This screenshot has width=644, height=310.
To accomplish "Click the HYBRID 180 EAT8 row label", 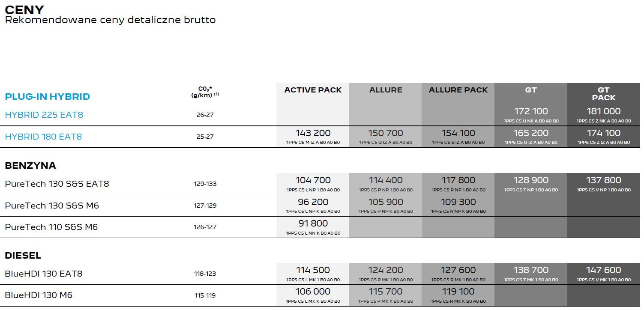I will (43, 137).
